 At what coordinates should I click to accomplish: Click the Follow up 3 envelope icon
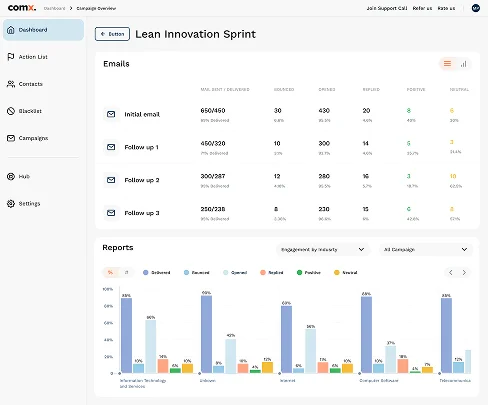coord(111,213)
